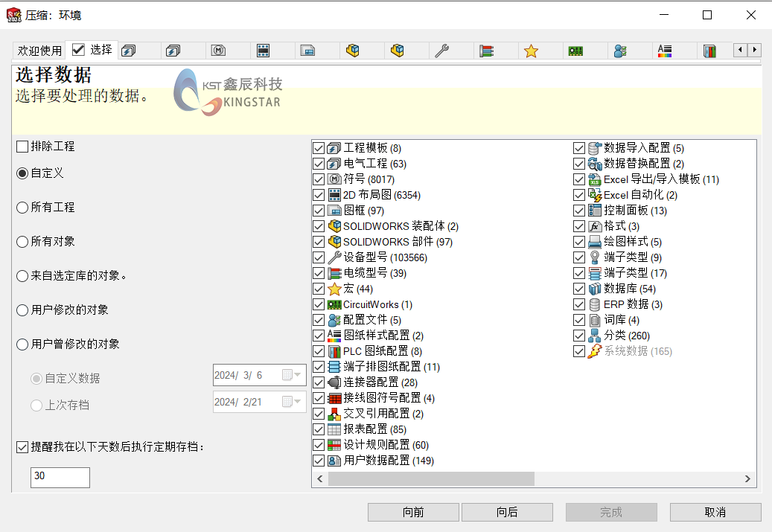The image size is (772, 532).
Task: Uncheck the 工程模板 (8) checkbox
Action: click(319, 147)
